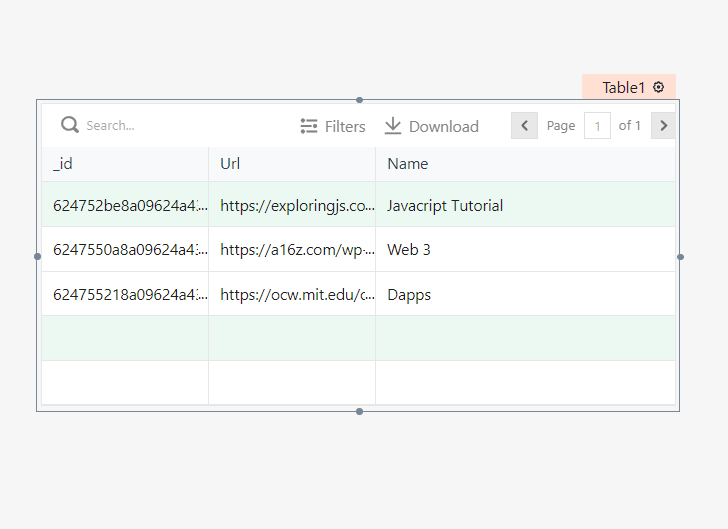The width and height of the screenshot is (728, 529).
Task: Click the bottom resize handle of table
Action: click(359, 411)
